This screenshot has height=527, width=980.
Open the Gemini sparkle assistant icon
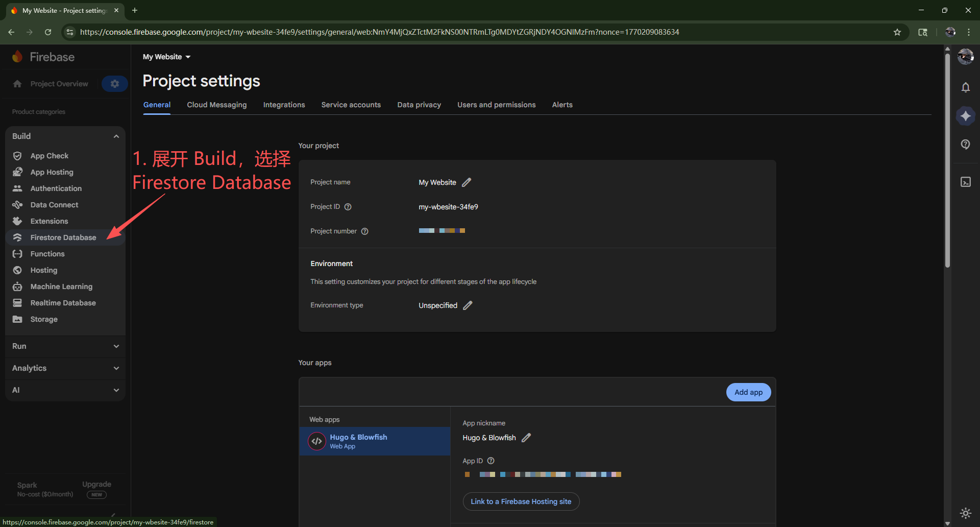pos(965,116)
